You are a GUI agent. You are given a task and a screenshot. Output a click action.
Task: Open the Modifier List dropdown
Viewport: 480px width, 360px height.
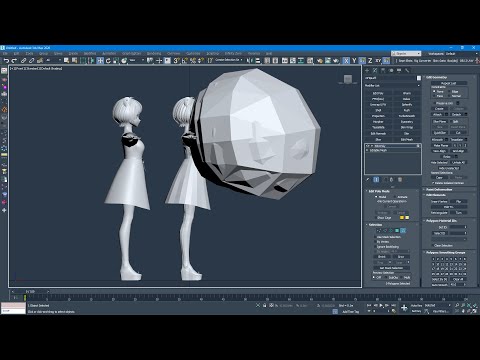click(x=392, y=86)
